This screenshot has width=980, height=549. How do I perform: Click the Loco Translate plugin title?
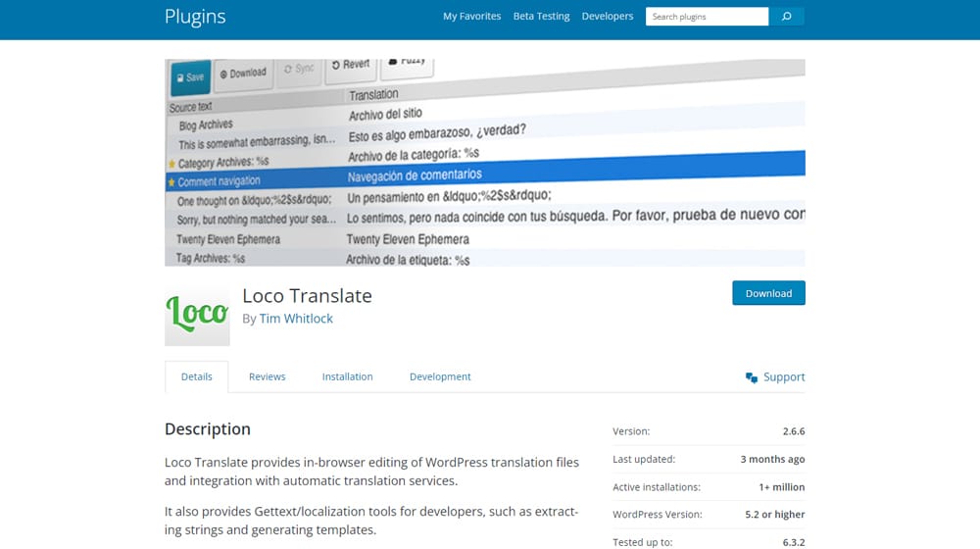point(307,295)
